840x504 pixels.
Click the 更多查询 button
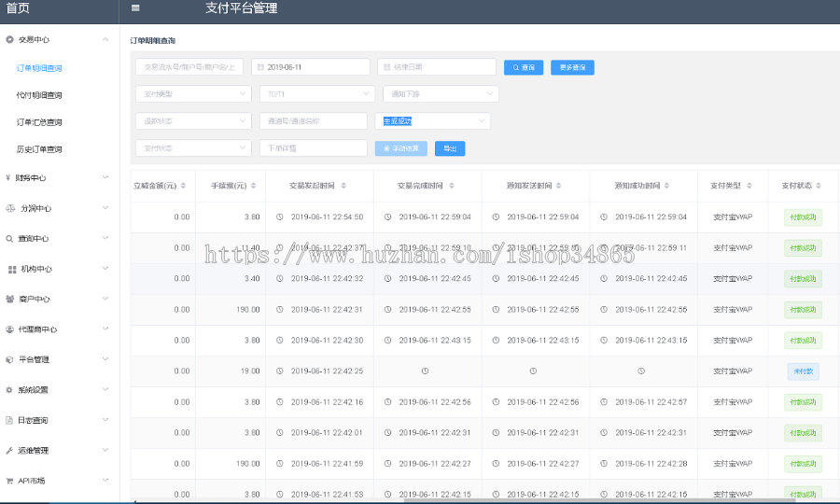(x=572, y=67)
